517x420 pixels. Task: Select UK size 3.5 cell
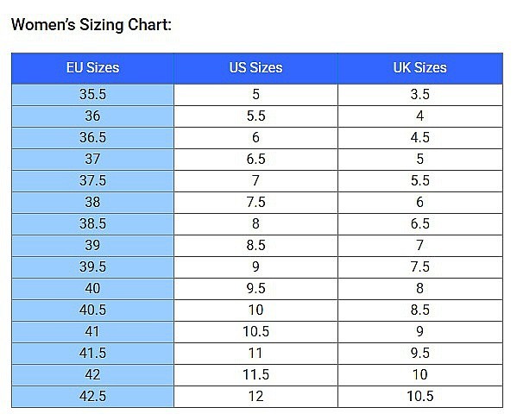(420, 95)
